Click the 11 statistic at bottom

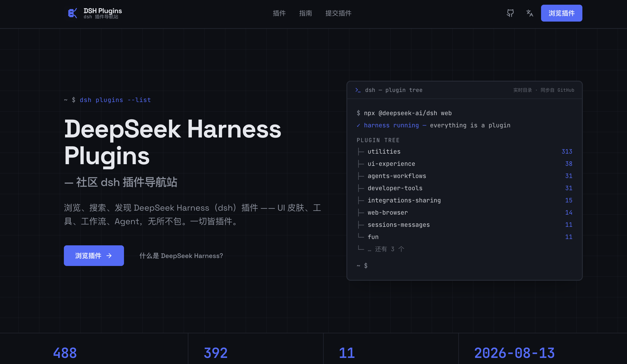pos(347,353)
